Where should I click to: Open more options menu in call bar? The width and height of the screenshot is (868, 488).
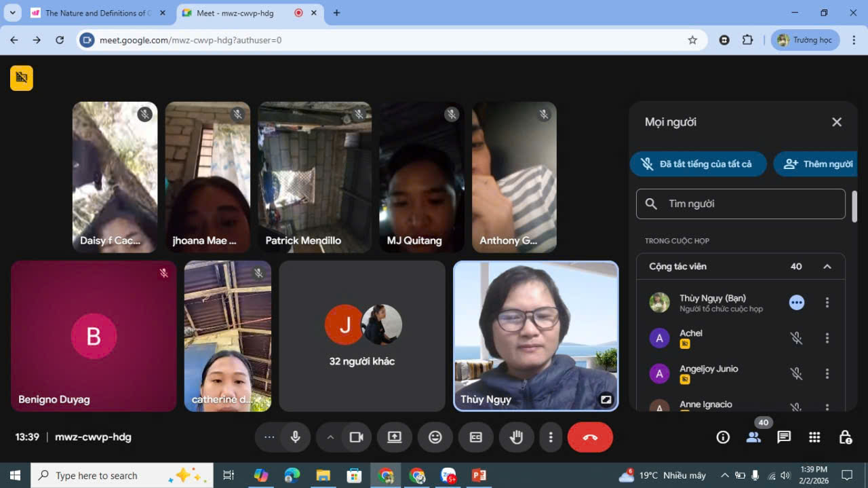tap(551, 437)
